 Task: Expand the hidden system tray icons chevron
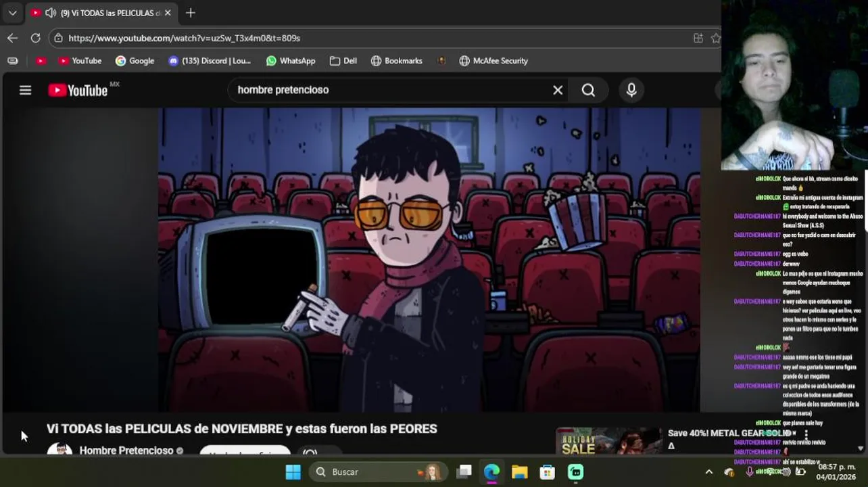[x=708, y=472]
